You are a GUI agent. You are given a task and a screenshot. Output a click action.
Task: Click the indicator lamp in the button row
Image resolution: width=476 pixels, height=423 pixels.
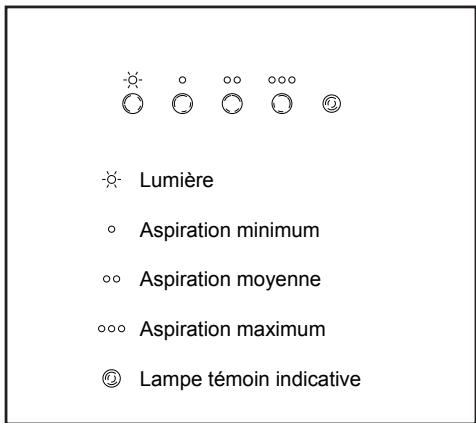click(332, 103)
